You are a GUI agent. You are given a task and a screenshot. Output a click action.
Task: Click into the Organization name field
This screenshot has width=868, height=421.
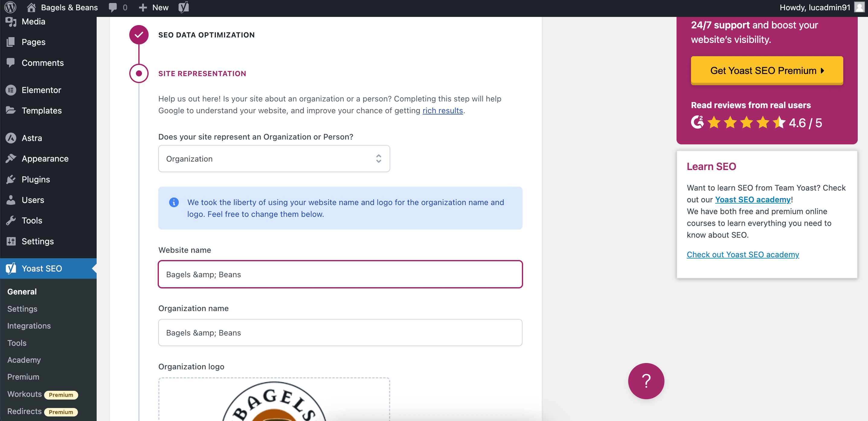(340, 332)
